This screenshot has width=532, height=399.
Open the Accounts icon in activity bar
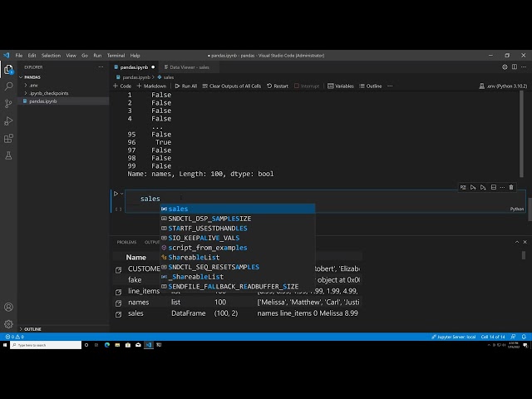click(x=8, y=307)
